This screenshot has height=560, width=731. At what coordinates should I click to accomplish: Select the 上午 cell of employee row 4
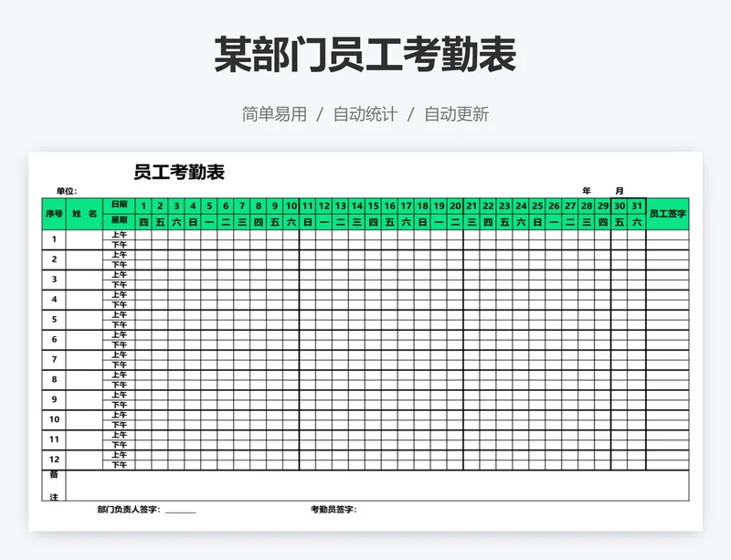point(119,295)
